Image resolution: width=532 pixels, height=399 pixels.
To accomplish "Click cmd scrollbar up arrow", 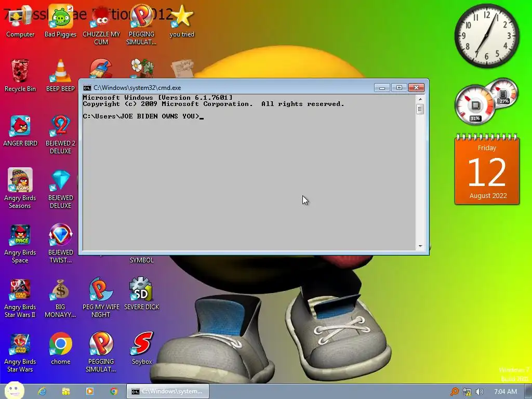I will (420, 99).
